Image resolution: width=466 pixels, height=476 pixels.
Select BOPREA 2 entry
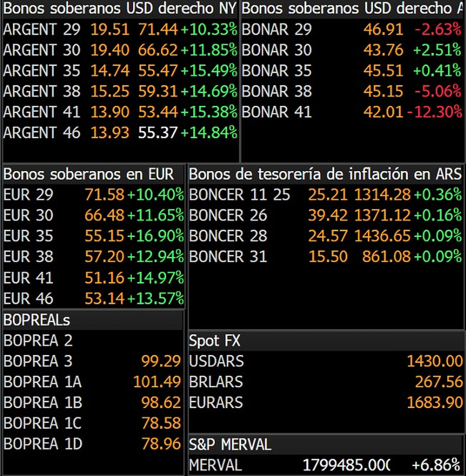coord(38,340)
